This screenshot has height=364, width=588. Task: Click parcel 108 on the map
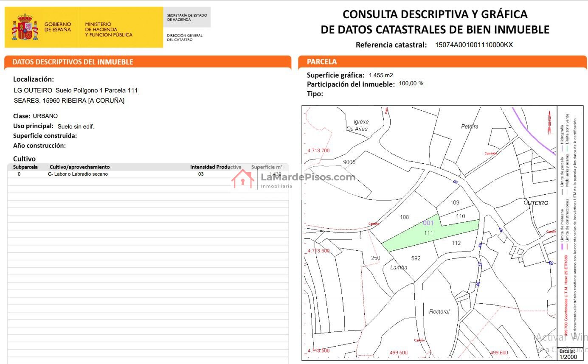[404, 217]
